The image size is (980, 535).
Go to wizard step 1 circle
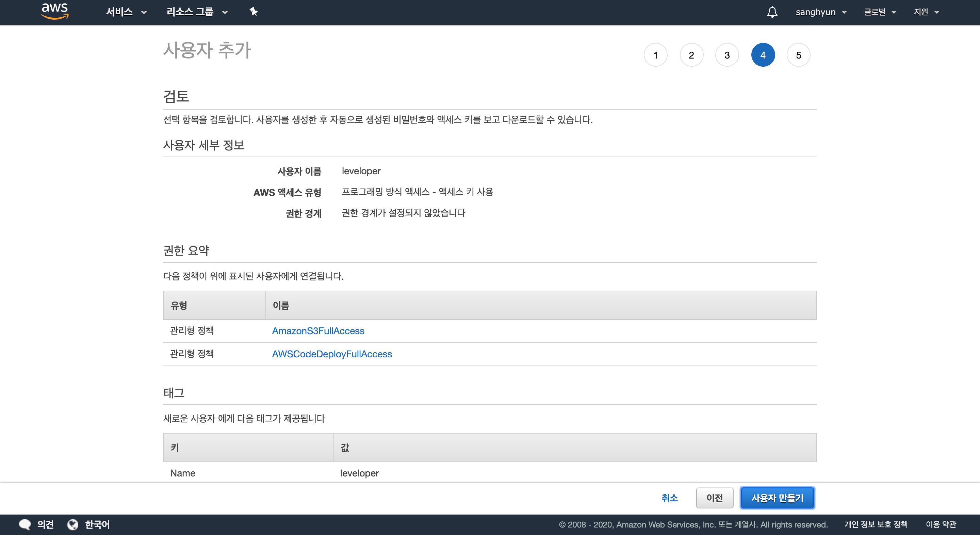click(x=655, y=55)
